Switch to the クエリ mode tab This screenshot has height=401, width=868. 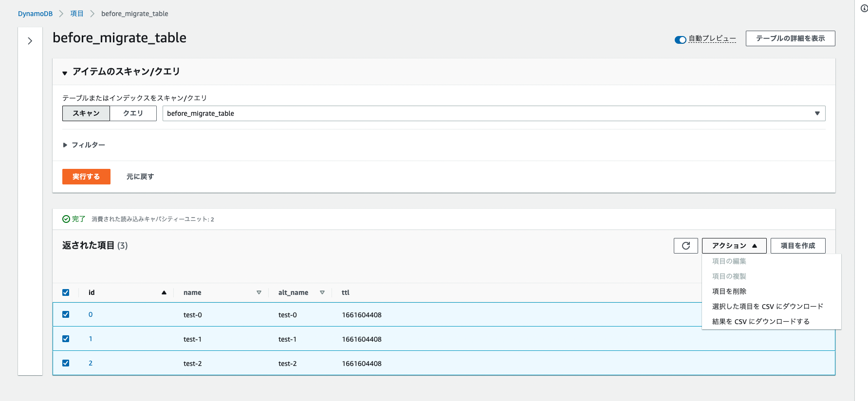133,113
